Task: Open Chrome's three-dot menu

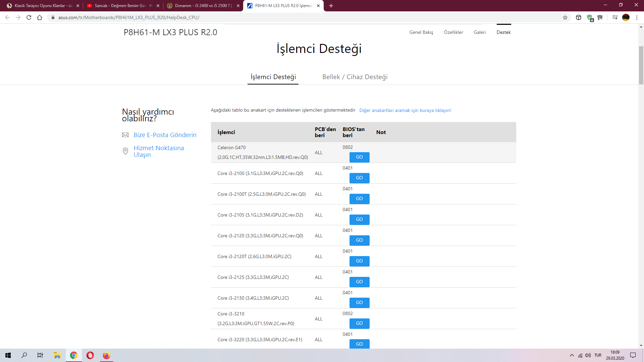Action: click(x=637, y=17)
